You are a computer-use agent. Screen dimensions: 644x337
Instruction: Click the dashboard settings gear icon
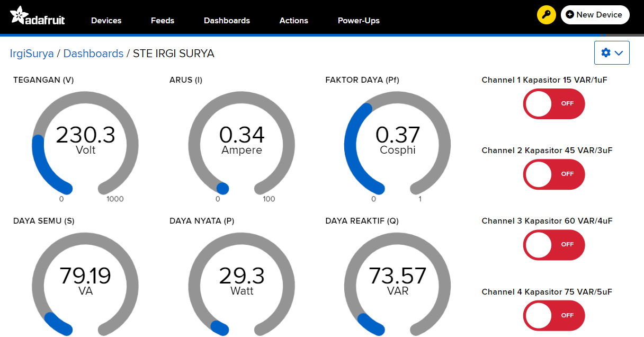pyautogui.click(x=606, y=52)
